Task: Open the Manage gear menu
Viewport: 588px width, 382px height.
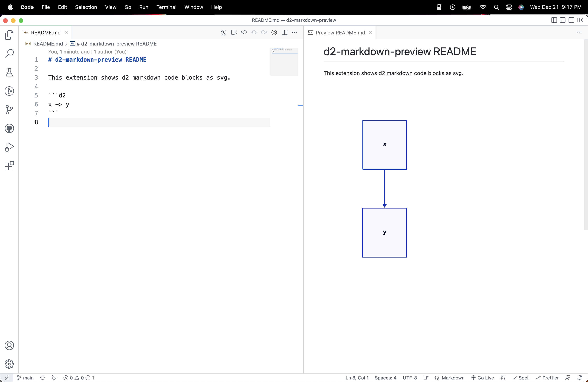Action: point(9,364)
